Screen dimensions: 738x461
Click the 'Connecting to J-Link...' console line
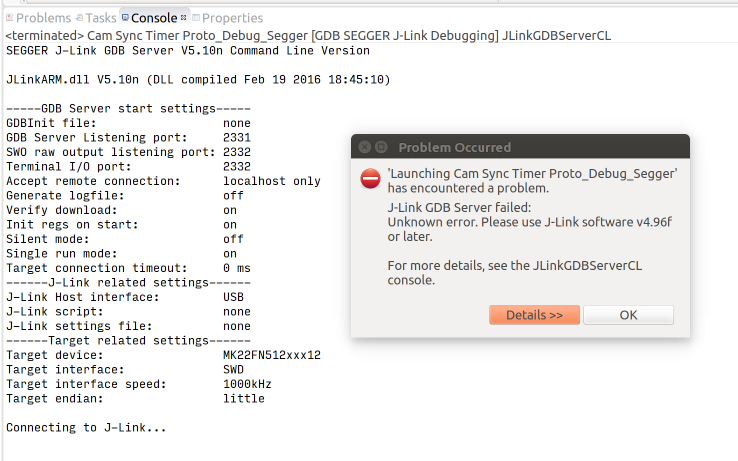86,428
